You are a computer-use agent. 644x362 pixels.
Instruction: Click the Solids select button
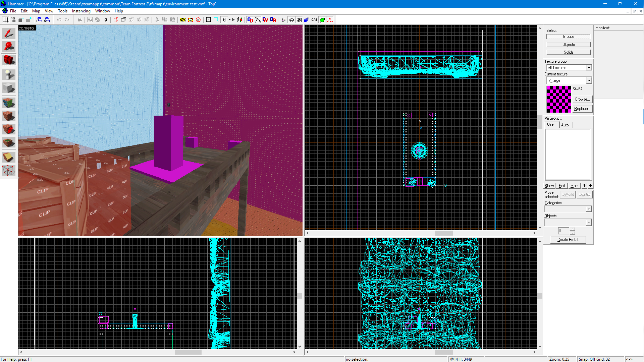568,52
